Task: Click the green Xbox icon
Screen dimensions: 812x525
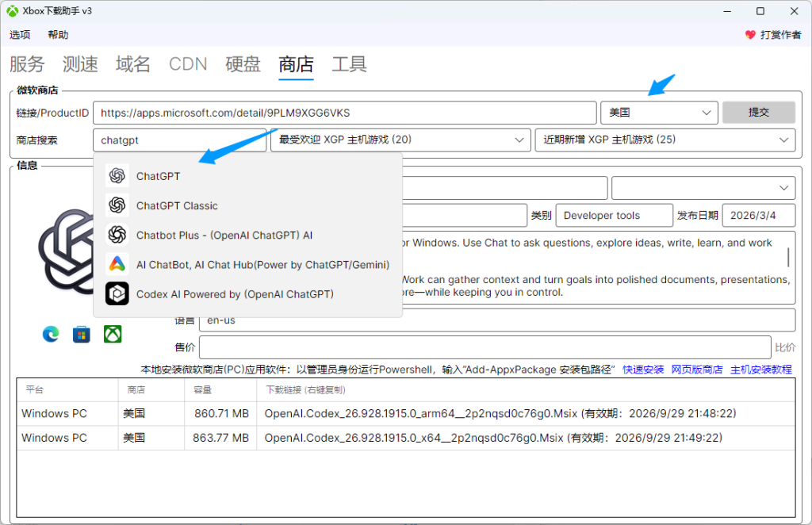Action: (x=113, y=335)
